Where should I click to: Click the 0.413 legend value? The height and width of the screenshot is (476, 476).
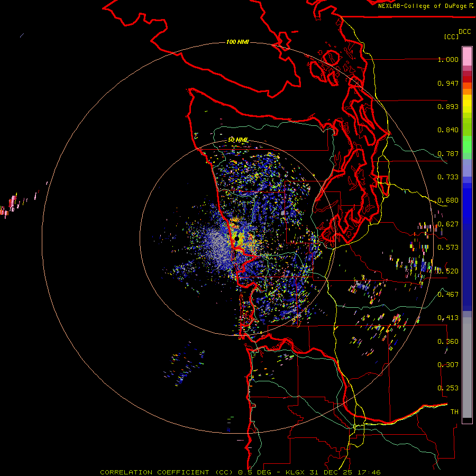[x=448, y=318]
